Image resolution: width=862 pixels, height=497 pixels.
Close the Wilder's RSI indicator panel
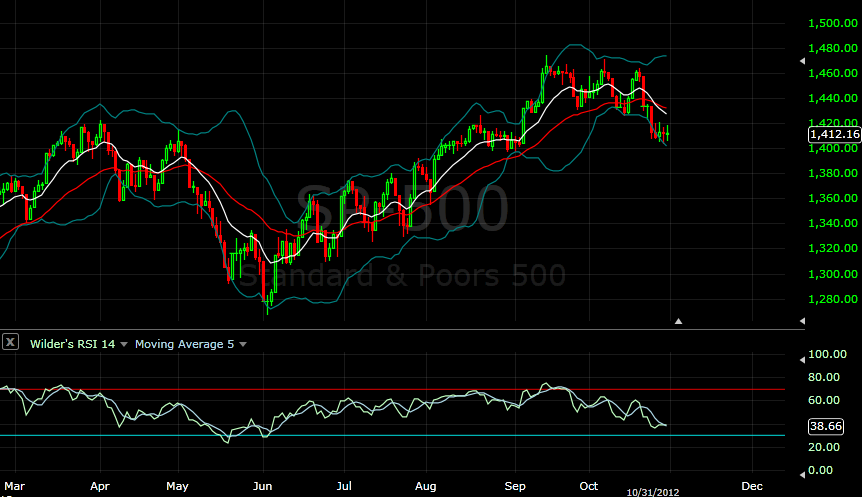click(10, 342)
